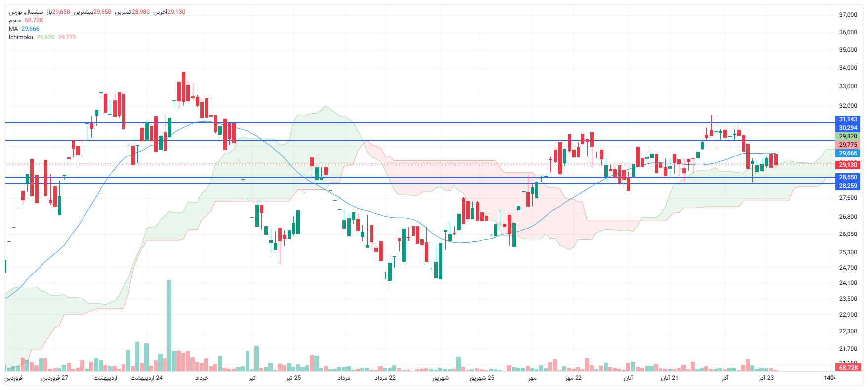Viewport: 868px width, 390px height.
Task: Click the 30,294 horizontal line price tag
Action: pyautogui.click(x=848, y=128)
